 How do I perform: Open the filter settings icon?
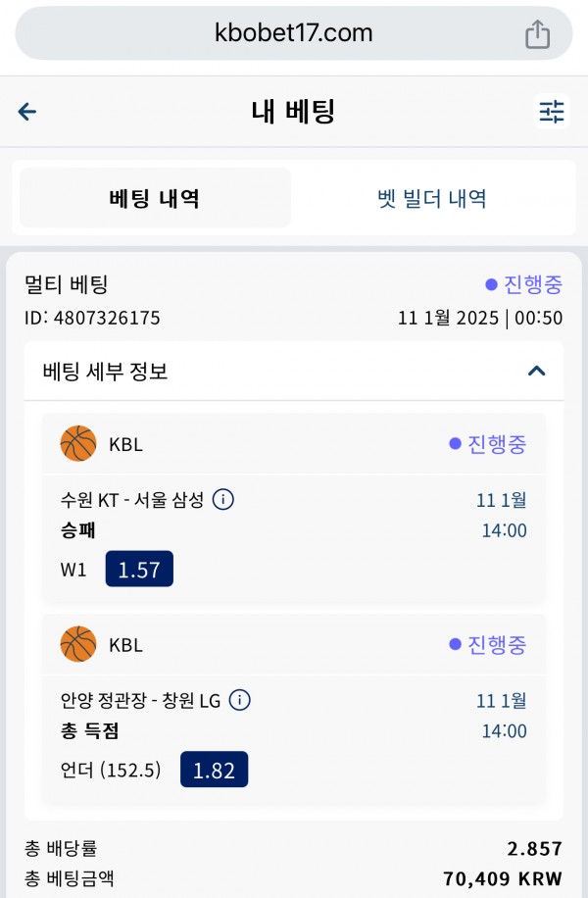point(552,111)
